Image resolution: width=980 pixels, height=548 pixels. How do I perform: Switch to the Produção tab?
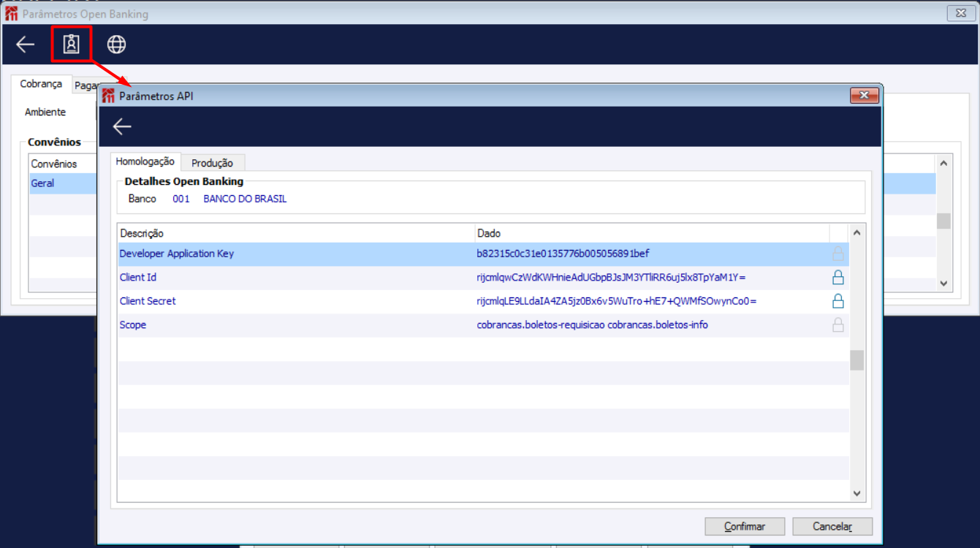tap(212, 163)
